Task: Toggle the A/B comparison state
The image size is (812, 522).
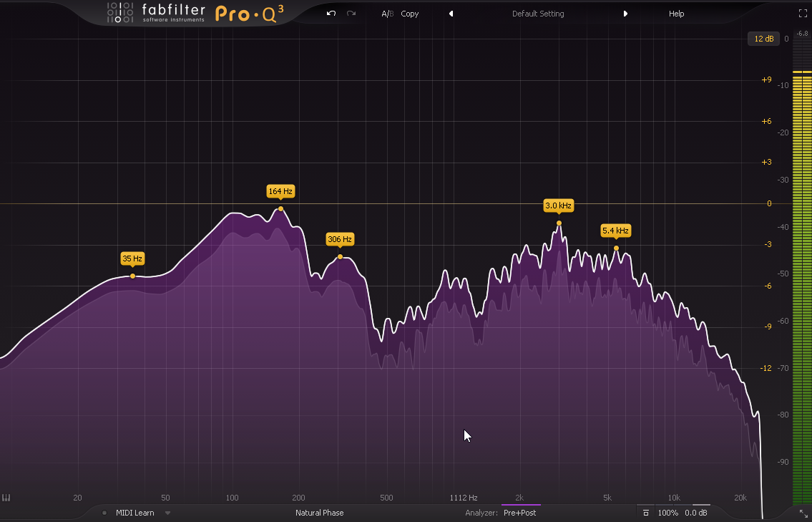Action: tap(387, 14)
